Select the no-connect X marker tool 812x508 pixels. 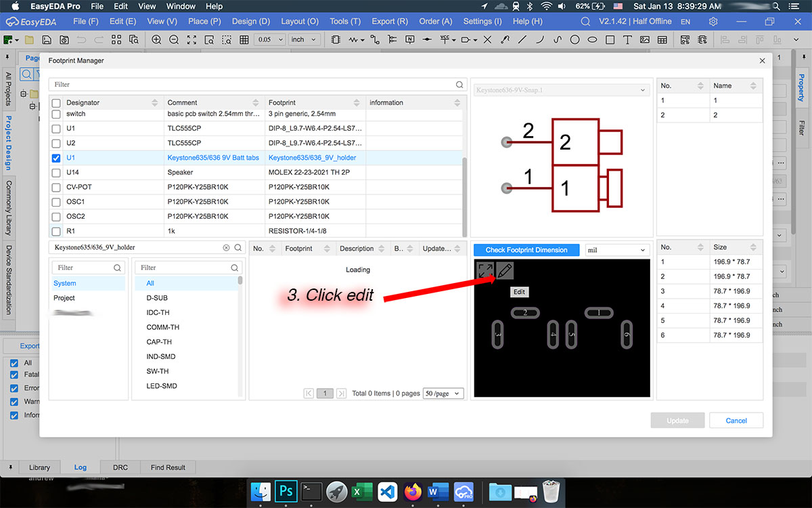(x=487, y=40)
